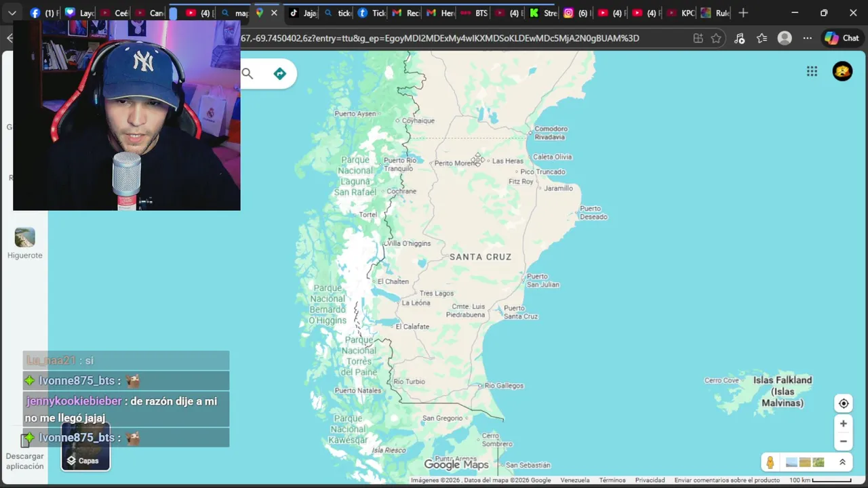Switch to the Ceé tab
This screenshot has width=868, height=488.
[x=114, y=13]
